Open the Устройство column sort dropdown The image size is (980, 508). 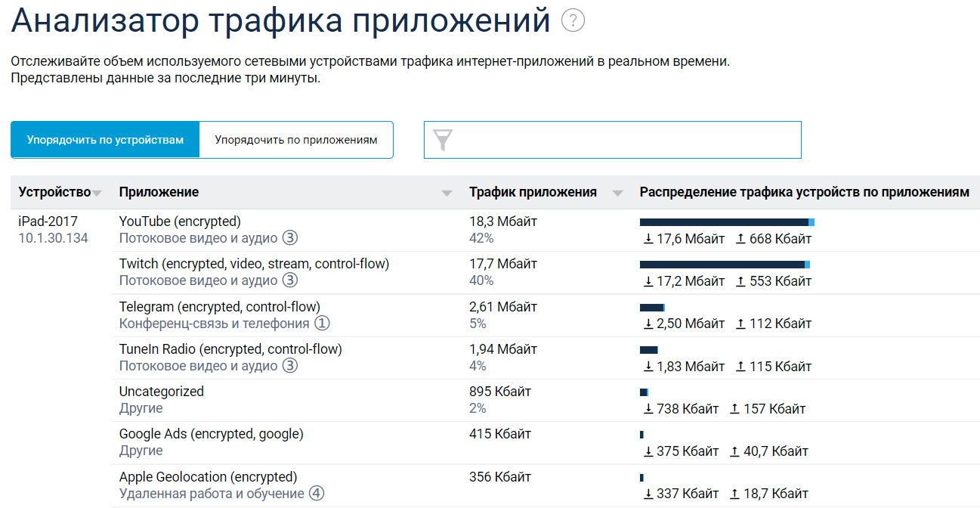[x=97, y=193]
